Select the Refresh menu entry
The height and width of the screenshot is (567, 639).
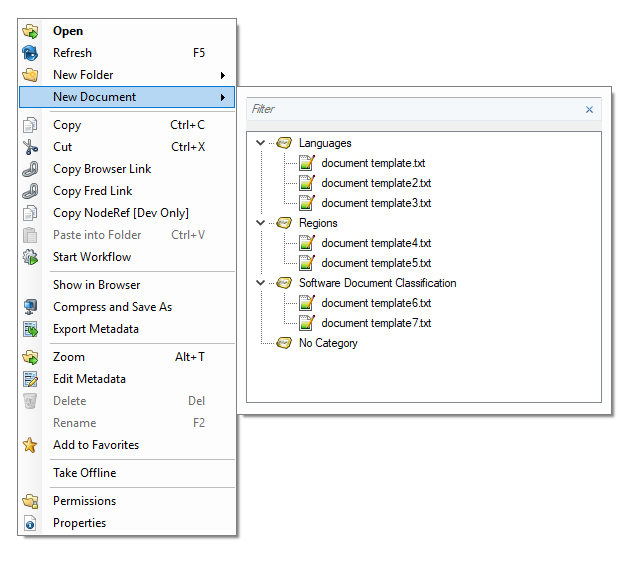pos(127,53)
